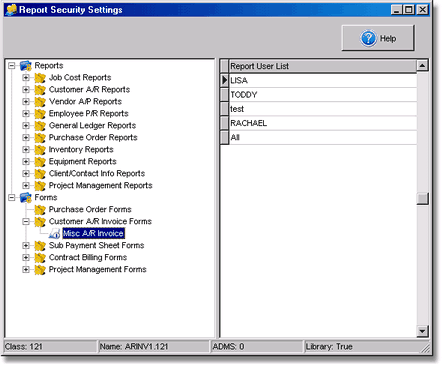Click the Report User List column header
The height and width of the screenshot is (366, 443).
(323, 66)
